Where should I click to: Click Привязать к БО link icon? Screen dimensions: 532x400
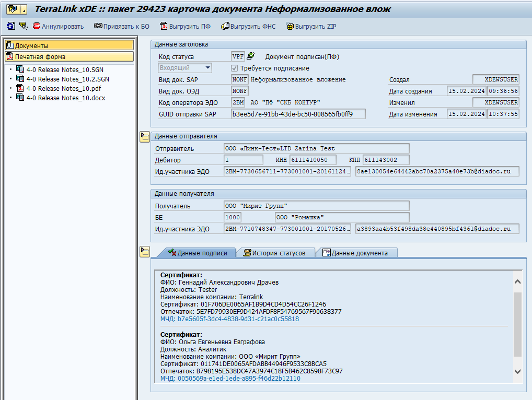pos(121,26)
